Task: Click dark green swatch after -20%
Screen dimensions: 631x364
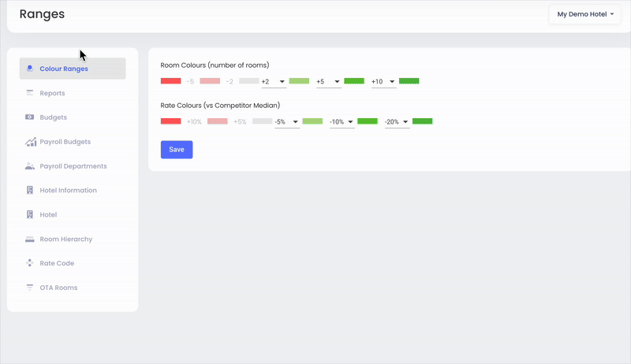Action: point(423,121)
